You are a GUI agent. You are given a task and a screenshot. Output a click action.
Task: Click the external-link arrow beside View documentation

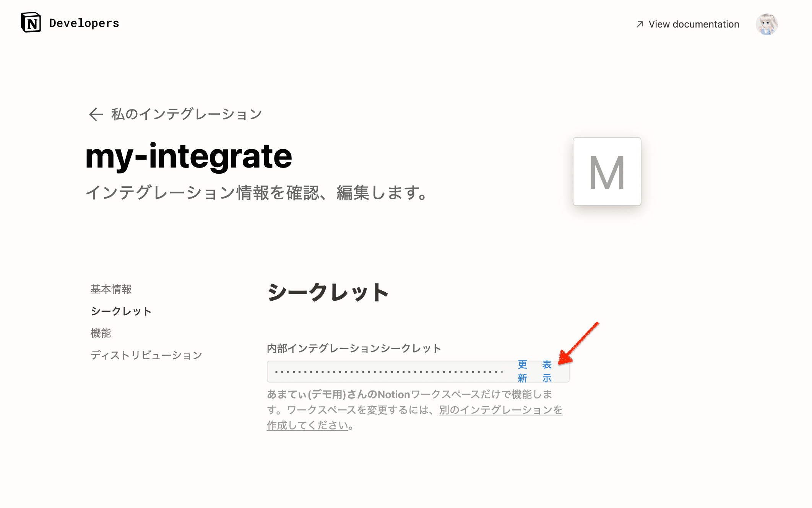[640, 24]
